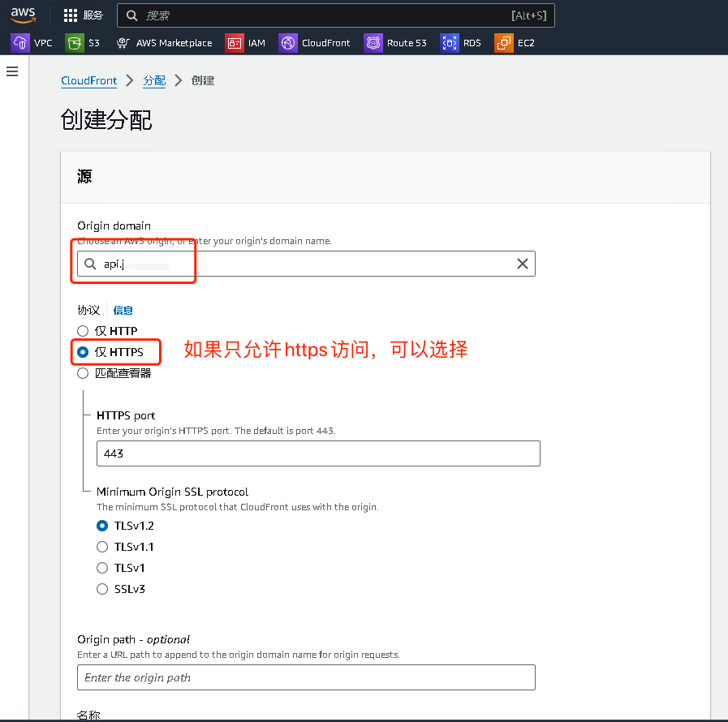Select the 仅 HTTPS protocol radio button
Image resolution: width=728 pixels, height=722 pixels.
point(83,352)
